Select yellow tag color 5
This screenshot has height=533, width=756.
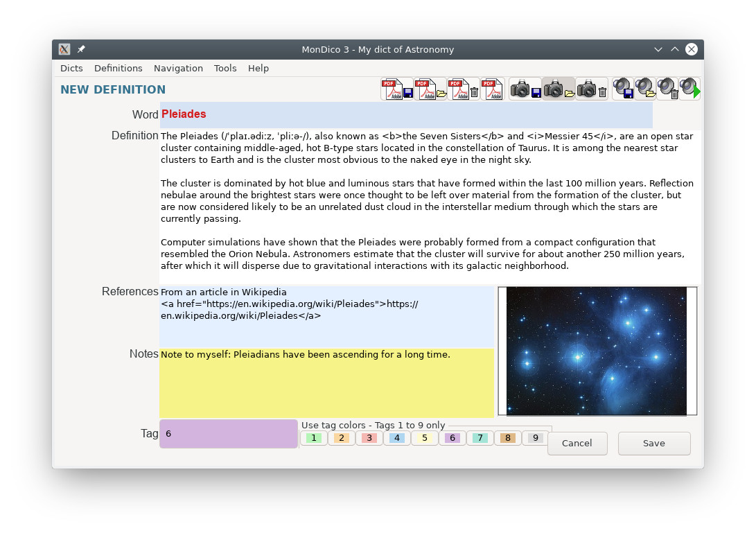click(x=425, y=438)
